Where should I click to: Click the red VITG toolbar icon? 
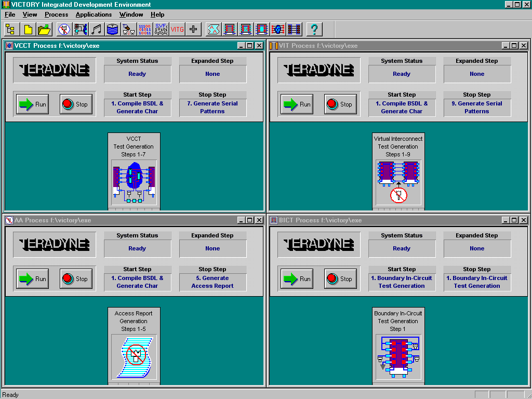pos(177,29)
